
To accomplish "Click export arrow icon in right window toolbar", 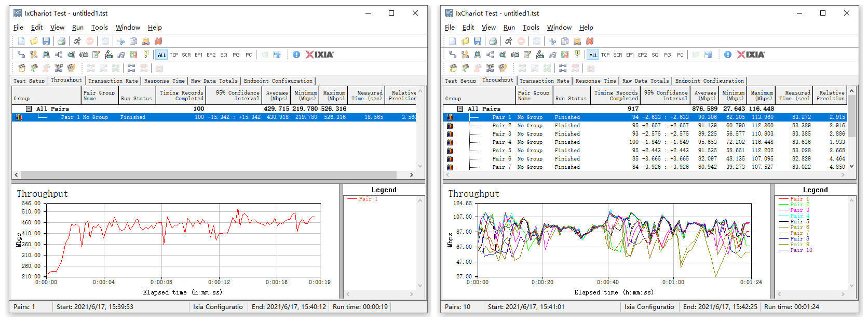I will tap(708, 55).
